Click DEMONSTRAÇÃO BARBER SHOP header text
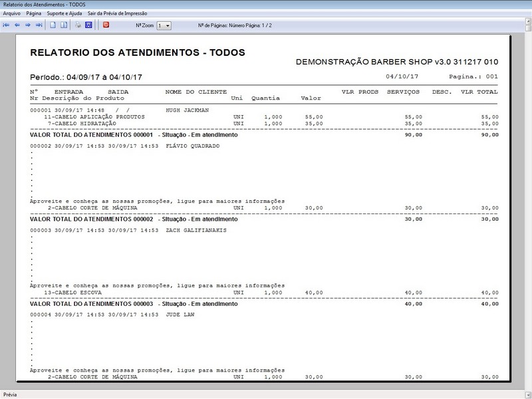The width and height of the screenshot is (532, 399). [397, 62]
